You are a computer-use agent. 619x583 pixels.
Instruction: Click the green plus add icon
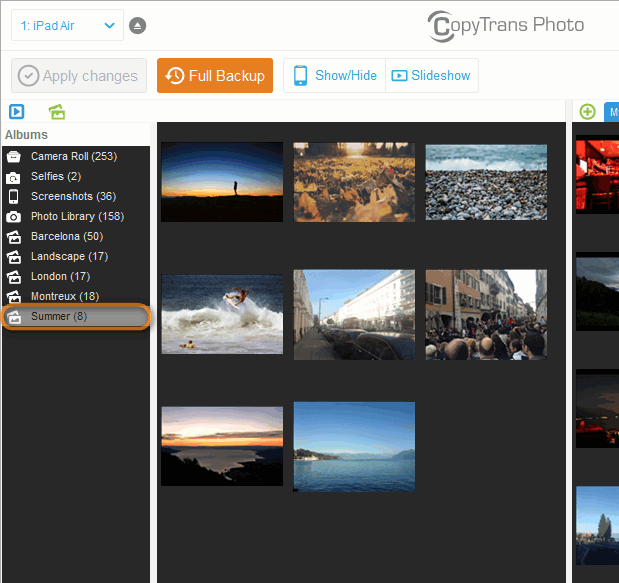[587, 112]
